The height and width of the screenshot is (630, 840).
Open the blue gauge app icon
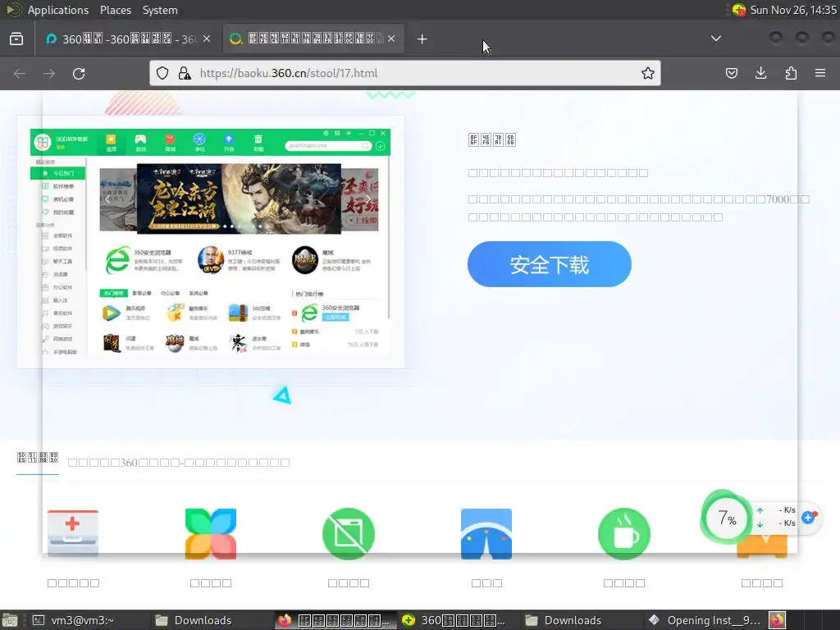(x=486, y=533)
